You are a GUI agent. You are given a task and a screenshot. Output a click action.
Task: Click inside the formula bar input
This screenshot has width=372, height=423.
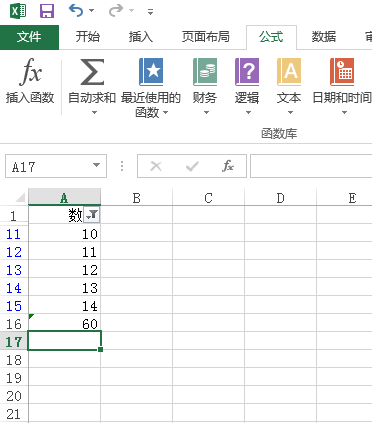311,166
